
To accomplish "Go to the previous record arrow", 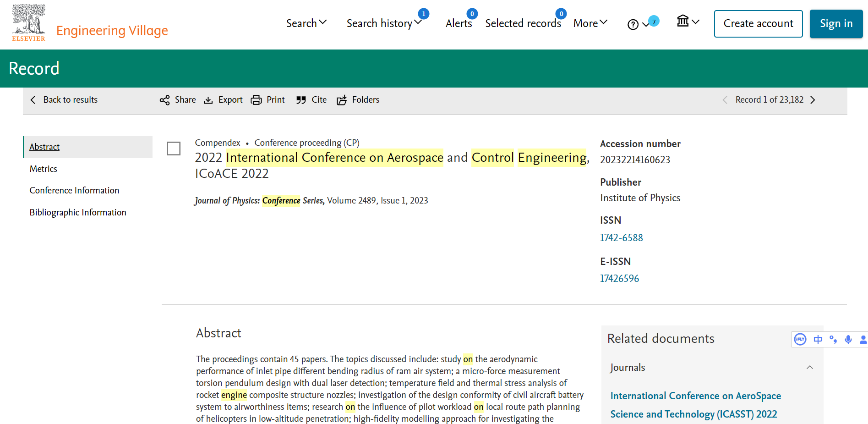I will coord(725,100).
